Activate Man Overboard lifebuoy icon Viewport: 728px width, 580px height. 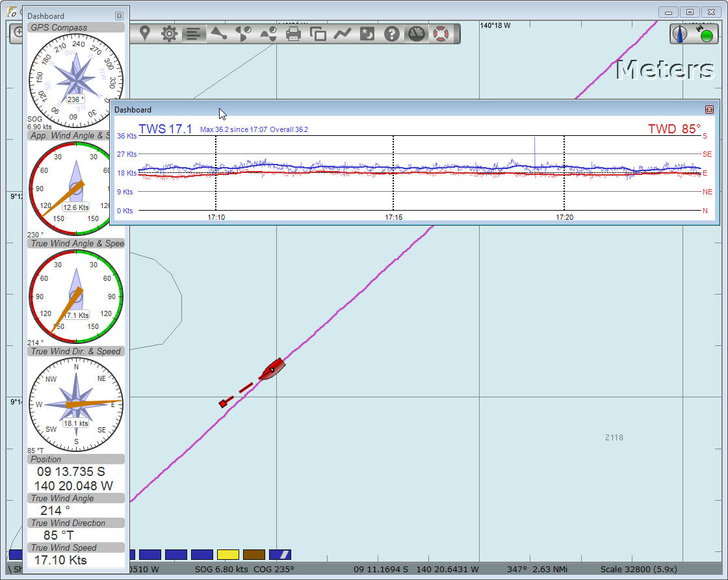coord(441,34)
